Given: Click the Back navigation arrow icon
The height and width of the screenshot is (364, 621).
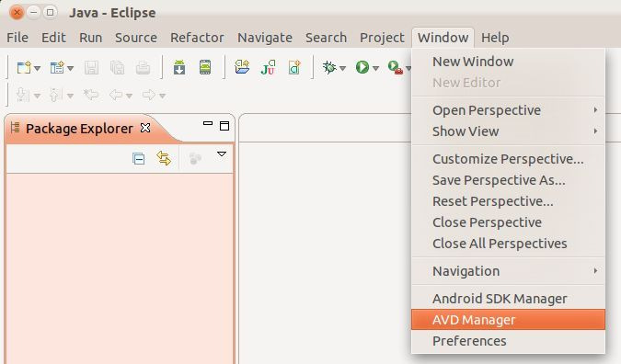Looking at the screenshot, I should click(116, 95).
